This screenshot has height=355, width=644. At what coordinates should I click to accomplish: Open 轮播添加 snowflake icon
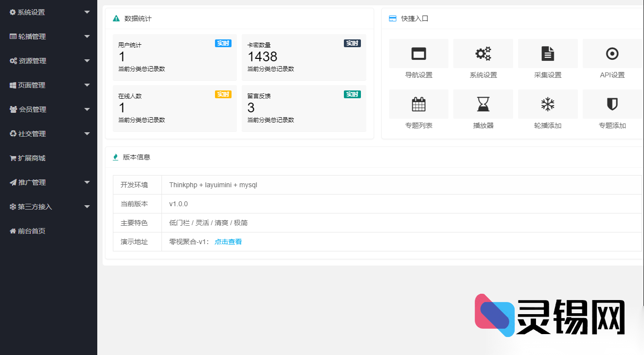(548, 104)
